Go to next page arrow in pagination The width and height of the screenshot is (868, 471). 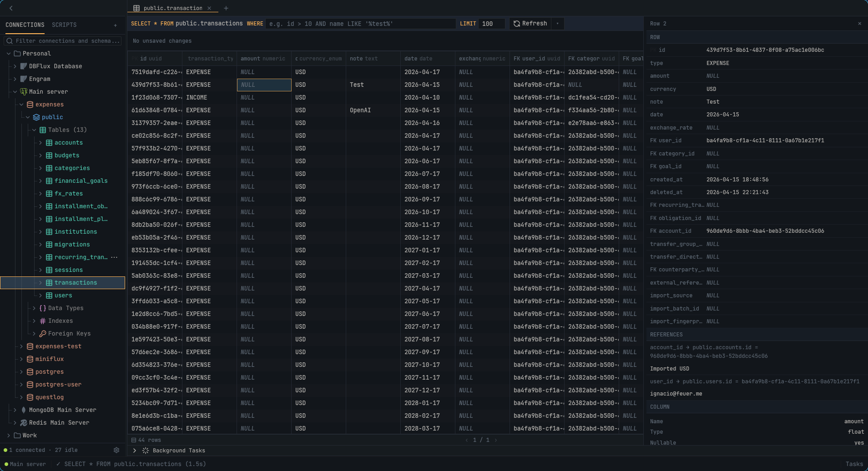[496, 440]
